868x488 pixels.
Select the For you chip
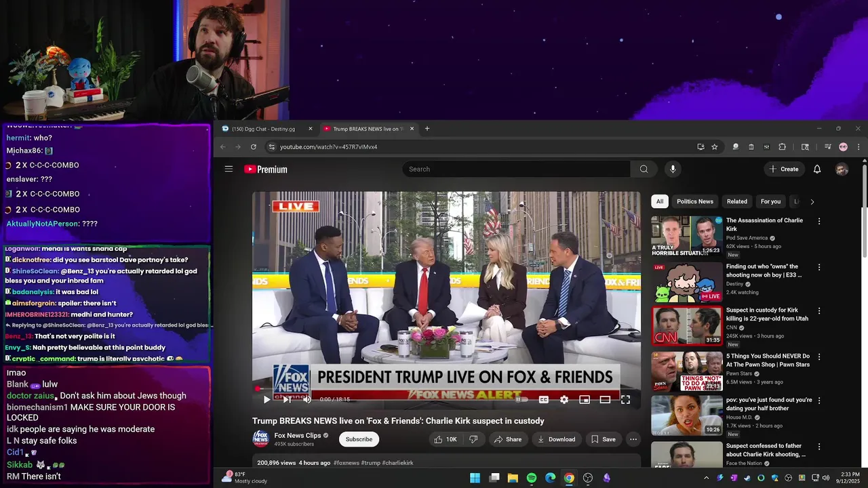point(770,201)
